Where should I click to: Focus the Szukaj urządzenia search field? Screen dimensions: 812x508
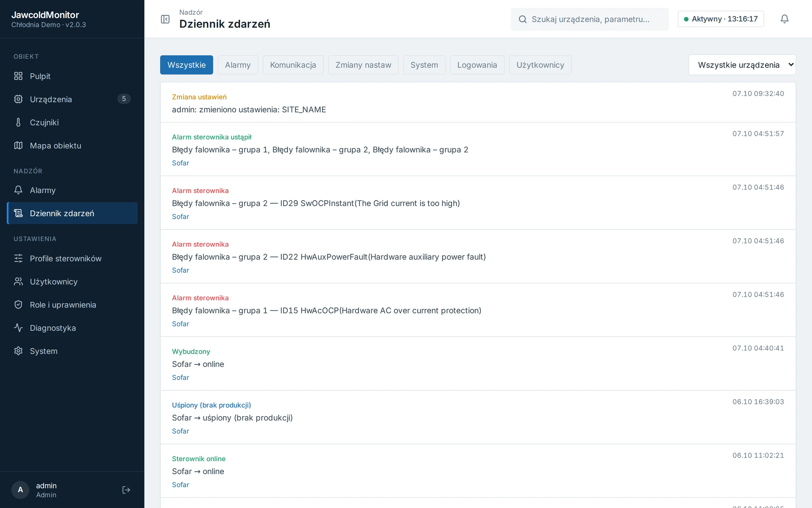pos(589,19)
